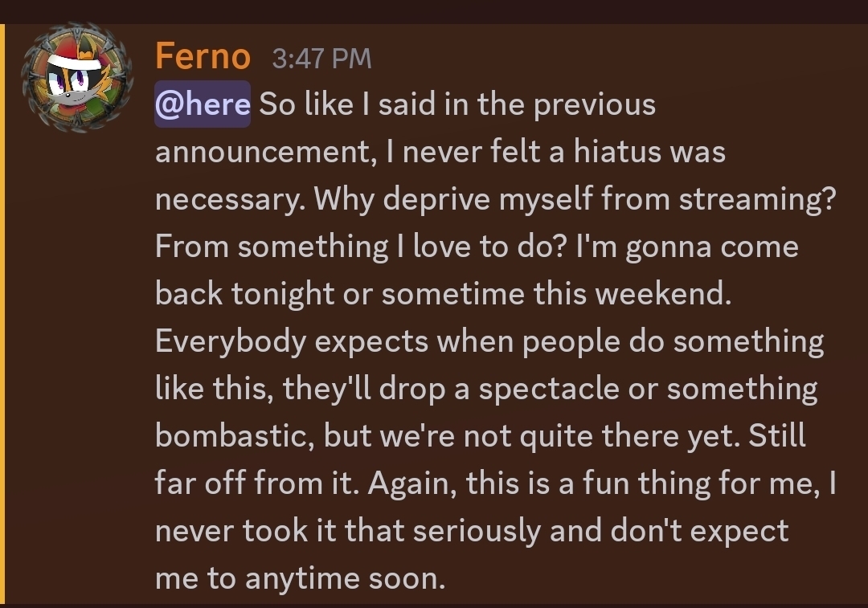Click the word "streaming?" in the message
This screenshot has width=868, height=608.
coord(757,200)
